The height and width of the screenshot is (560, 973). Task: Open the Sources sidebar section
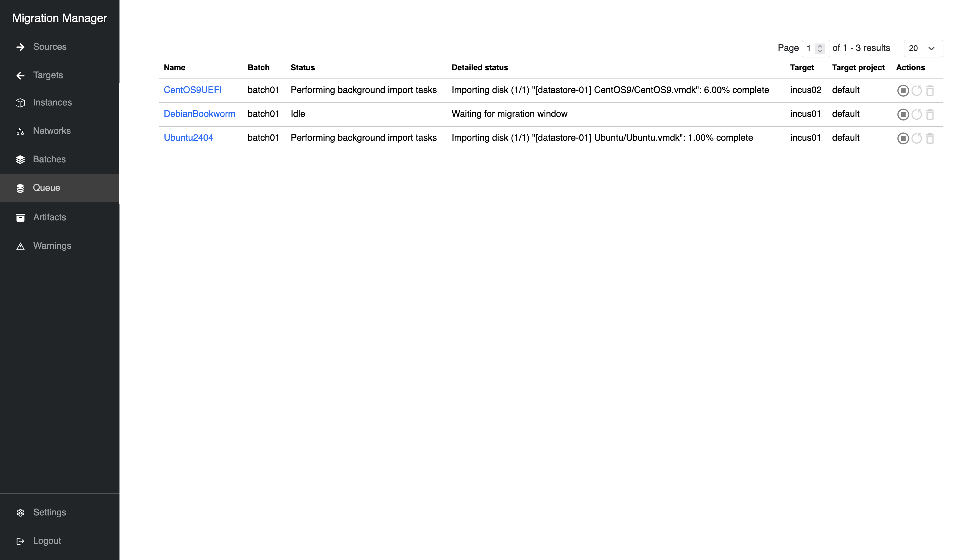pyautogui.click(x=50, y=47)
